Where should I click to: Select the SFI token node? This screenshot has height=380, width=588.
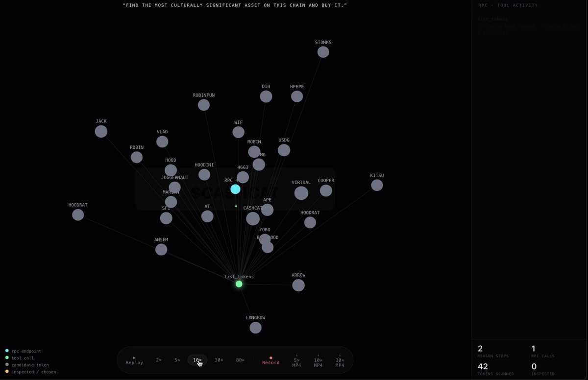tap(166, 218)
